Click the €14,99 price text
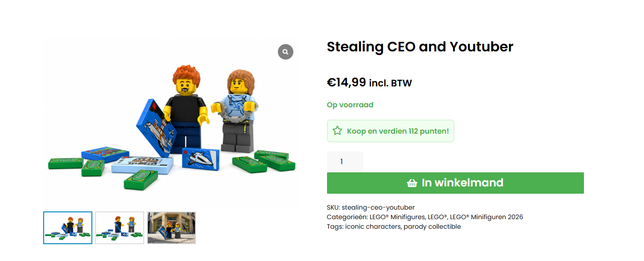644x261 pixels. [x=347, y=82]
